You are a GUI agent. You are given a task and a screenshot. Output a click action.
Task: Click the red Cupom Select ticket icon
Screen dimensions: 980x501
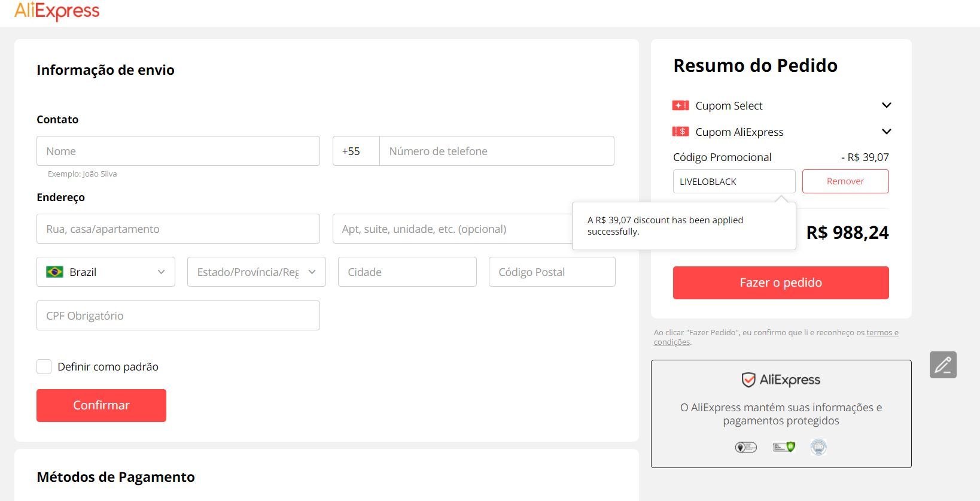(680, 105)
